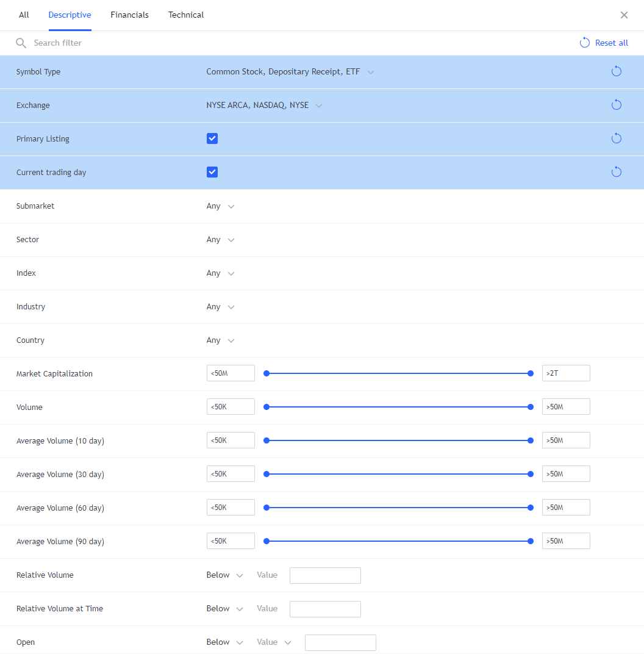
Task: Reset the Primary Listing filter
Action: point(616,138)
